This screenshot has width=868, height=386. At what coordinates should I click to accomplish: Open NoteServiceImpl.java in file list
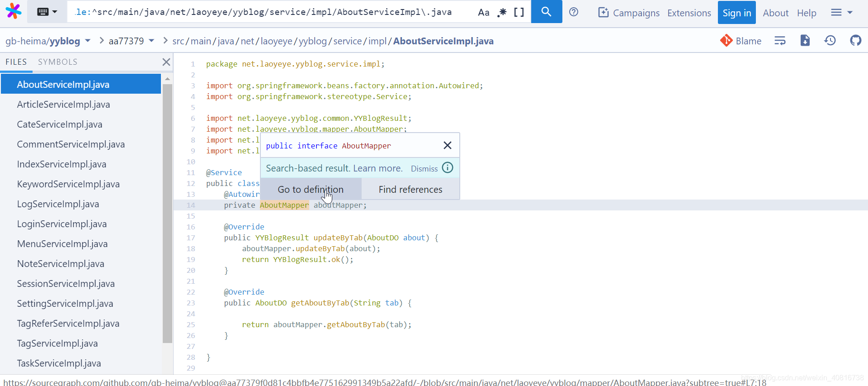pos(81,263)
